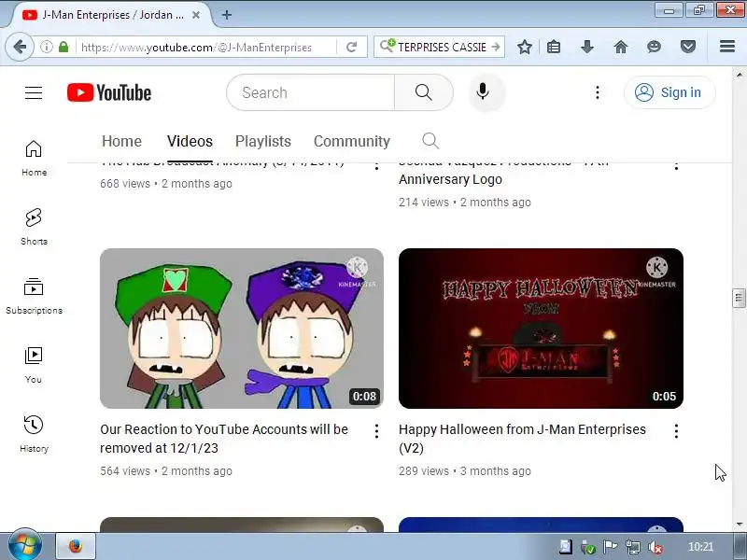The width and height of the screenshot is (747, 560).
Task: Submit browser search with the arrow button
Action: (496, 47)
